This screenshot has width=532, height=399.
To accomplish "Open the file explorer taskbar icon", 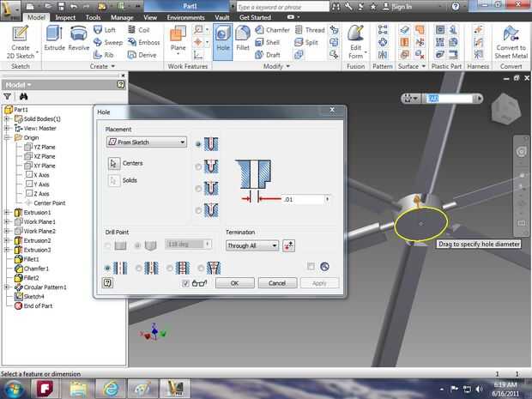I will click(x=78, y=389).
